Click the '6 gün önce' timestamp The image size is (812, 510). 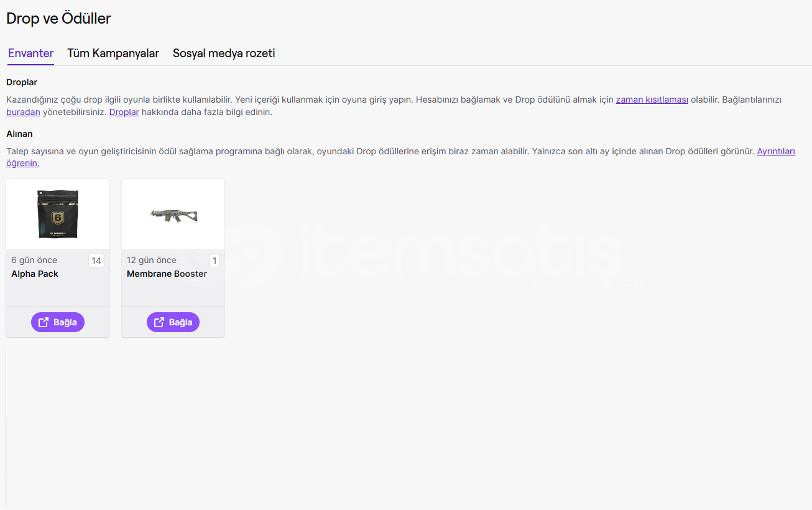click(x=34, y=260)
